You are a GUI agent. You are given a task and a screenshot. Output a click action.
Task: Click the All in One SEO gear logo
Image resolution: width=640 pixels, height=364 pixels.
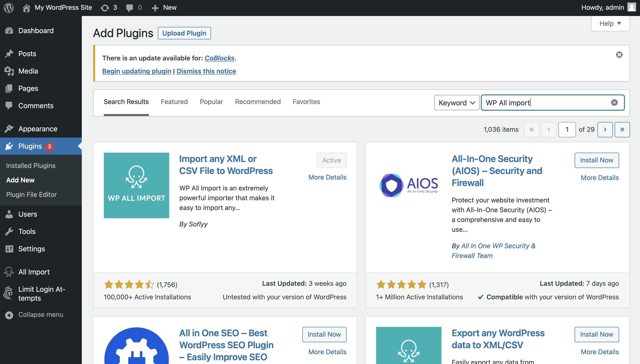[136, 346]
